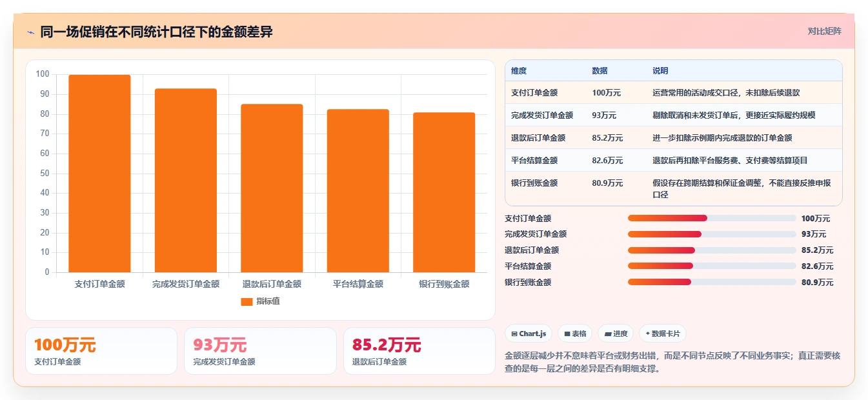Click progress row label 银行到账金额
The height and width of the screenshot is (400, 868).
pyautogui.click(x=528, y=282)
